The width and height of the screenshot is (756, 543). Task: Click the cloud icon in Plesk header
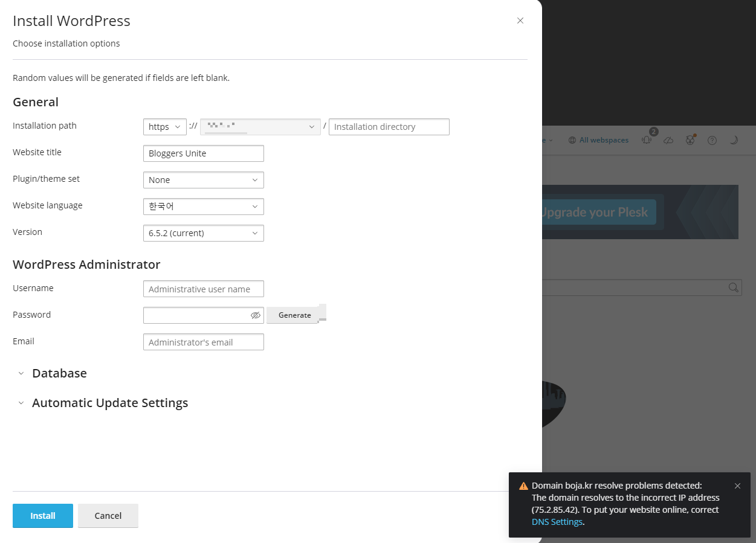(x=668, y=140)
